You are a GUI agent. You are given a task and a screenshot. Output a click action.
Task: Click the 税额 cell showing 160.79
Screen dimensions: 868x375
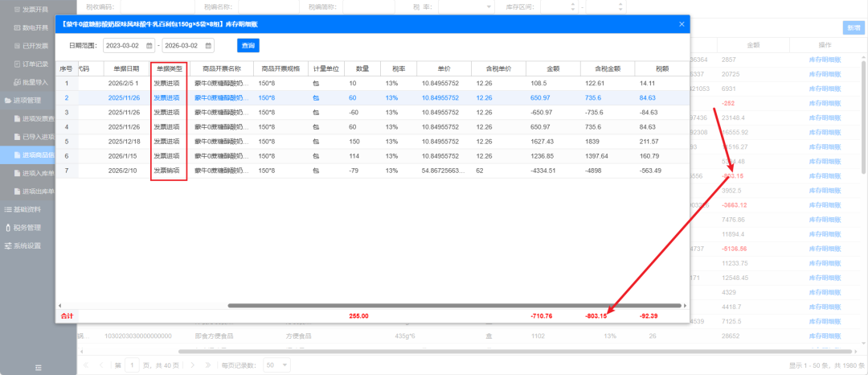pyautogui.click(x=662, y=156)
